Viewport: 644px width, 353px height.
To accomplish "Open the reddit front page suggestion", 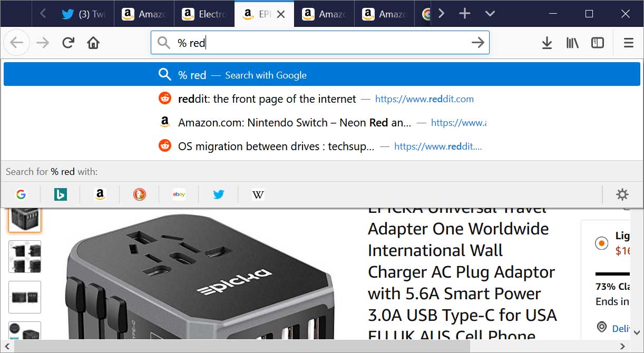I will pos(322,99).
